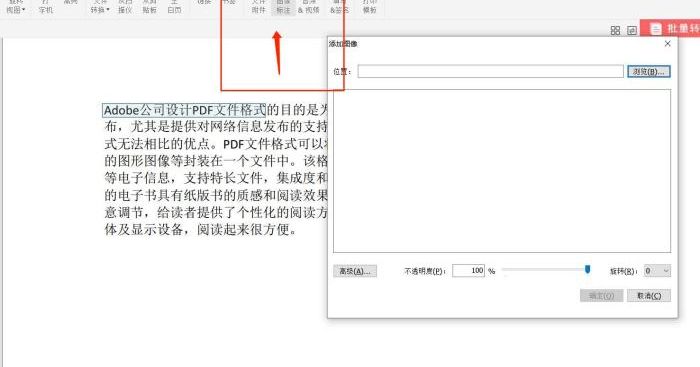Click the icon next to the grid icon
700x367 pixels.
pos(632,30)
